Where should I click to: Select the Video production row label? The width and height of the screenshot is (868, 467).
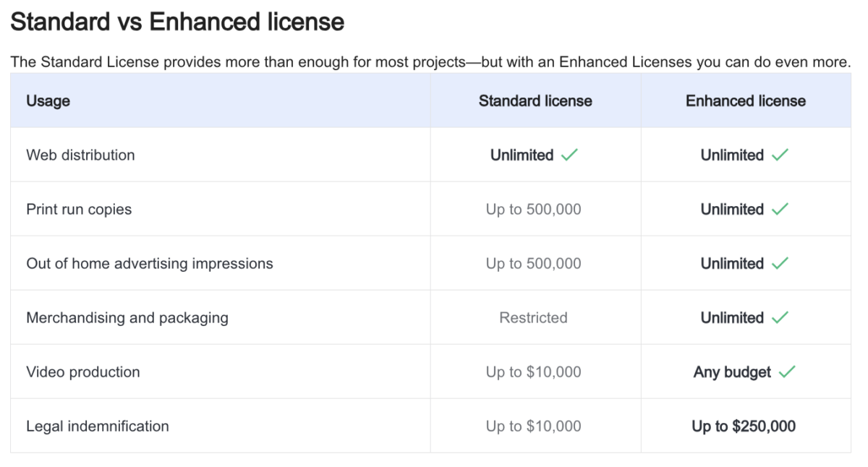click(x=83, y=372)
